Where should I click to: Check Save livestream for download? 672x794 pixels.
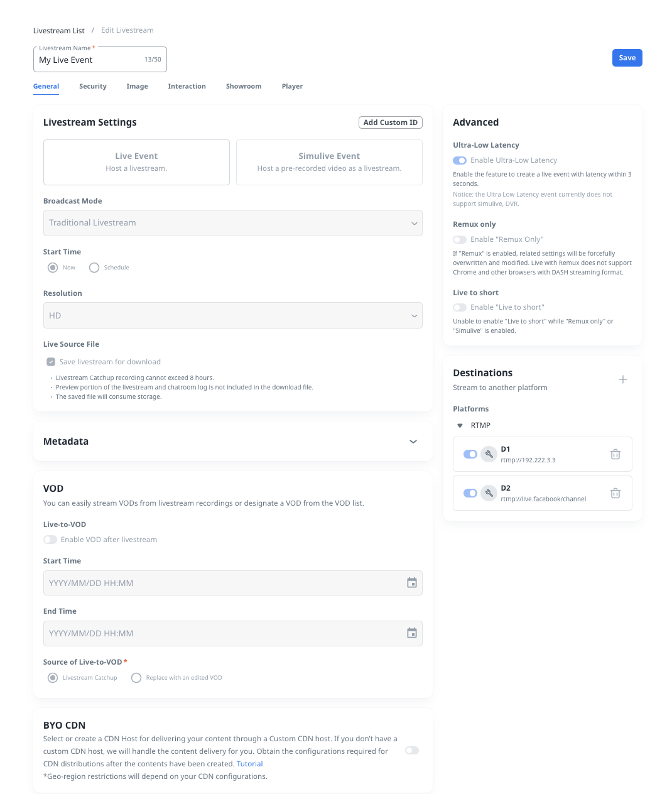click(51, 362)
